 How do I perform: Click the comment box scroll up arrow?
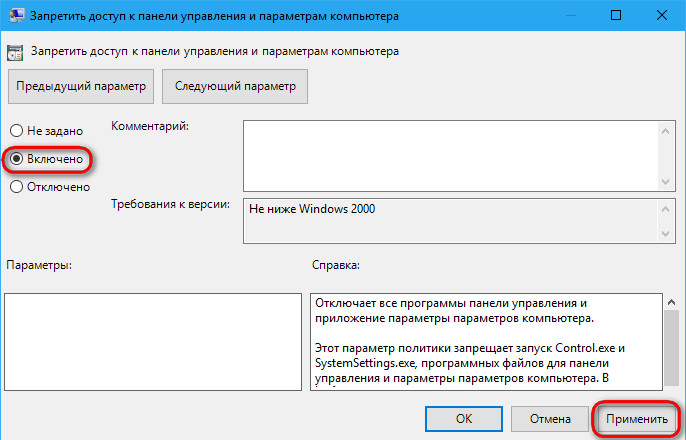[666, 131]
